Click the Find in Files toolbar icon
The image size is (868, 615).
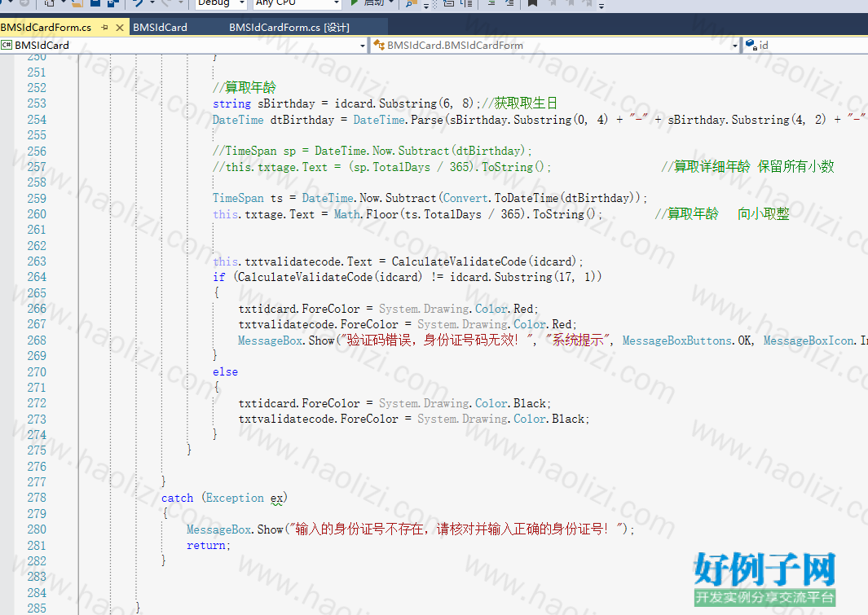(411, 3)
